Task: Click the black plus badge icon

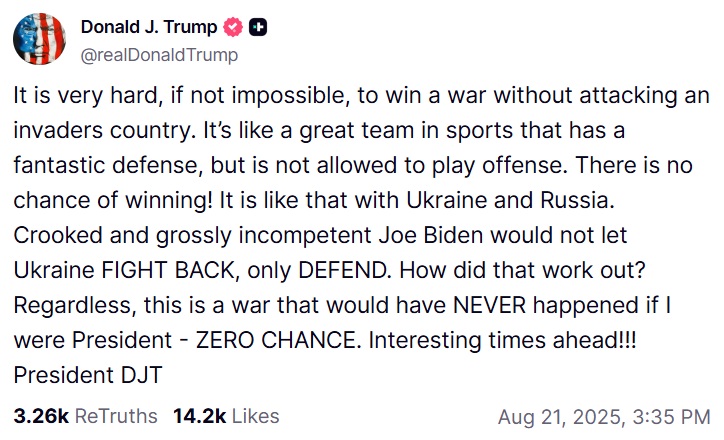Action: [258, 27]
